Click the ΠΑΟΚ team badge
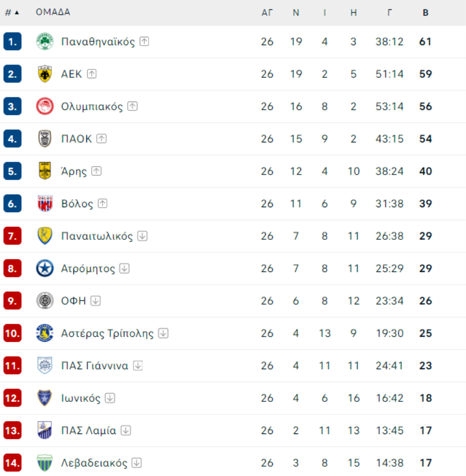The image size is (466, 476). (x=45, y=139)
